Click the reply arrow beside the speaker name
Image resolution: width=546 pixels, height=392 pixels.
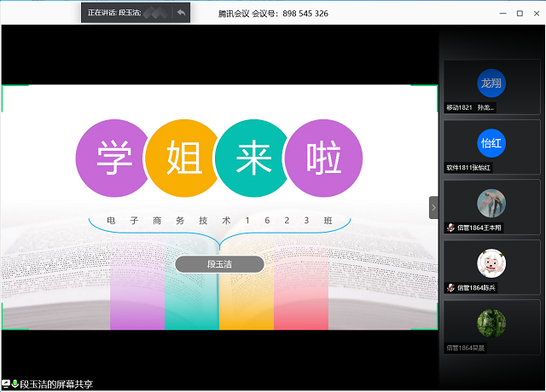[181, 13]
